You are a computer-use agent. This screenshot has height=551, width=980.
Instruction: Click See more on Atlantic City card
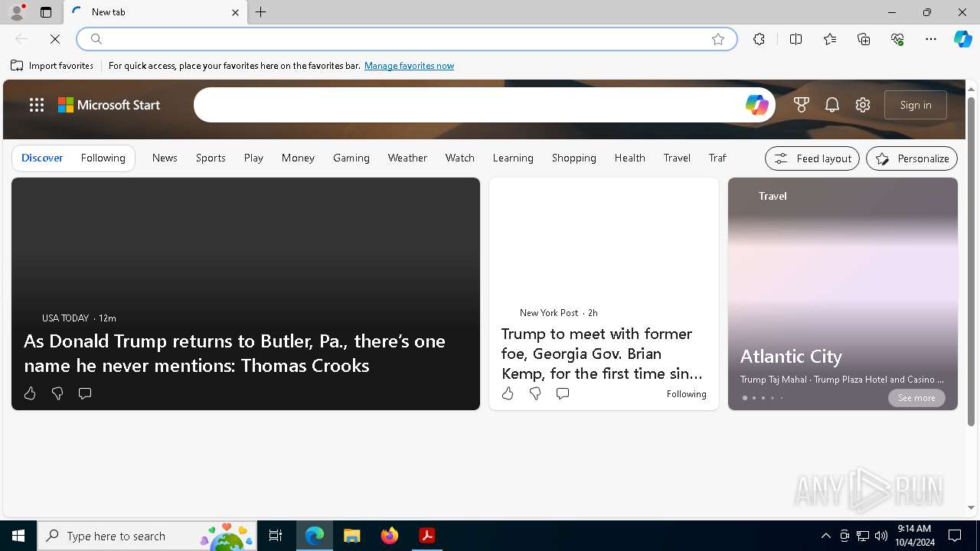[916, 398]
